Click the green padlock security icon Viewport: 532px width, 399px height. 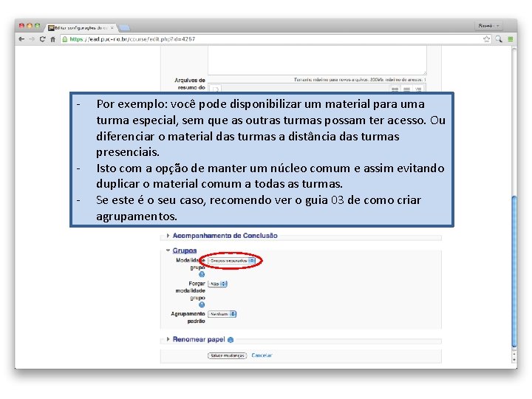tap(65, 39)
